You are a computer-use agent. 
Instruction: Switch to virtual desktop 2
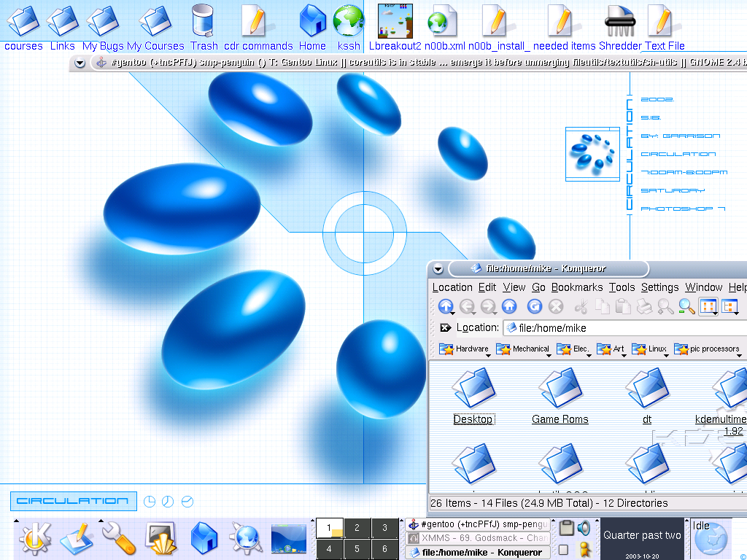tap(357, 528)
